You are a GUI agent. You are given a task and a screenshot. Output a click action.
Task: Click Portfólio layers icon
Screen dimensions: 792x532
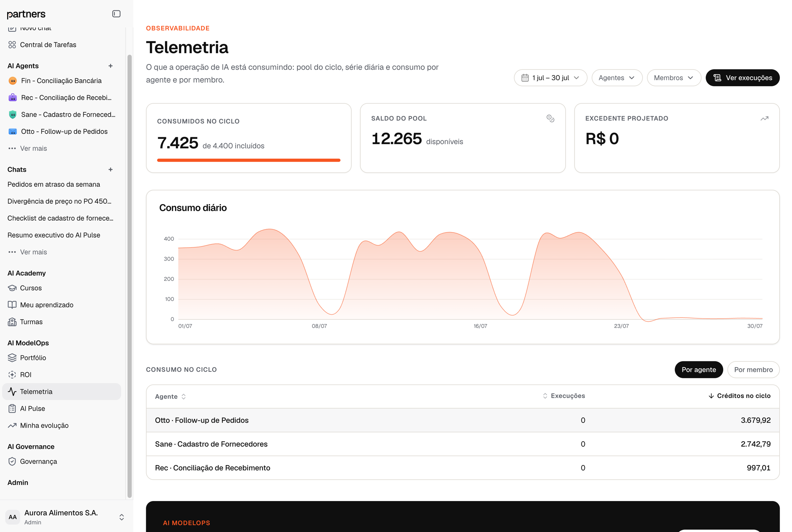(x=12, y=358)
